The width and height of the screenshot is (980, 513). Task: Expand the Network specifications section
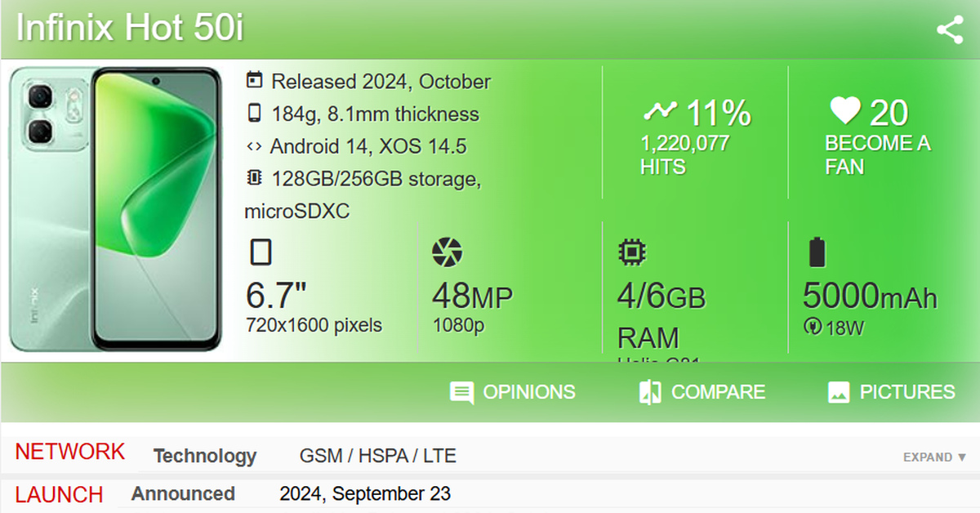tap(934, 457)
